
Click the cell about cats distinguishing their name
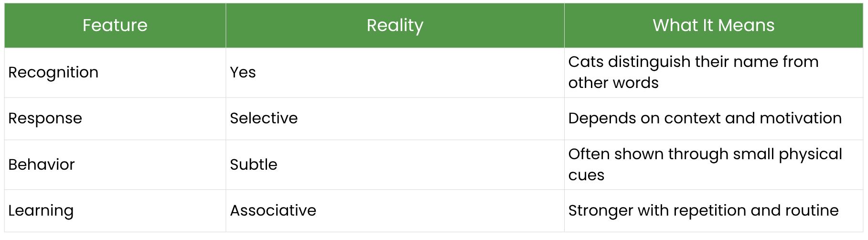[693, 72]
